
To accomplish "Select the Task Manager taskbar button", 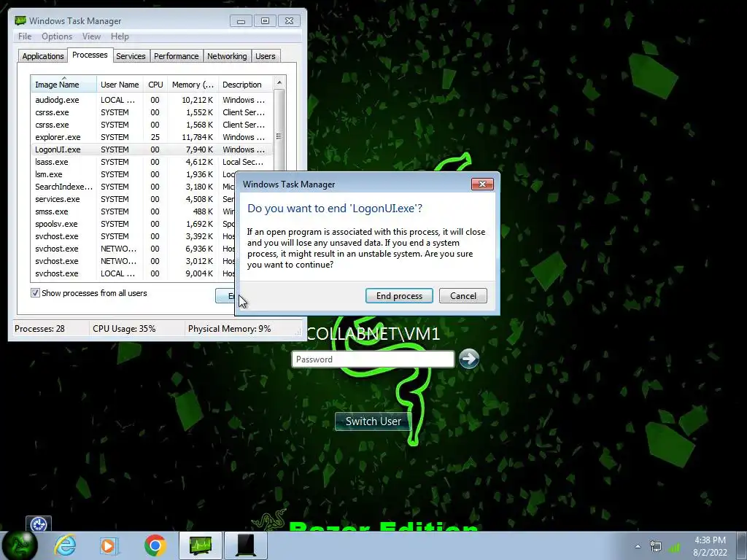I will pos(201,545).
